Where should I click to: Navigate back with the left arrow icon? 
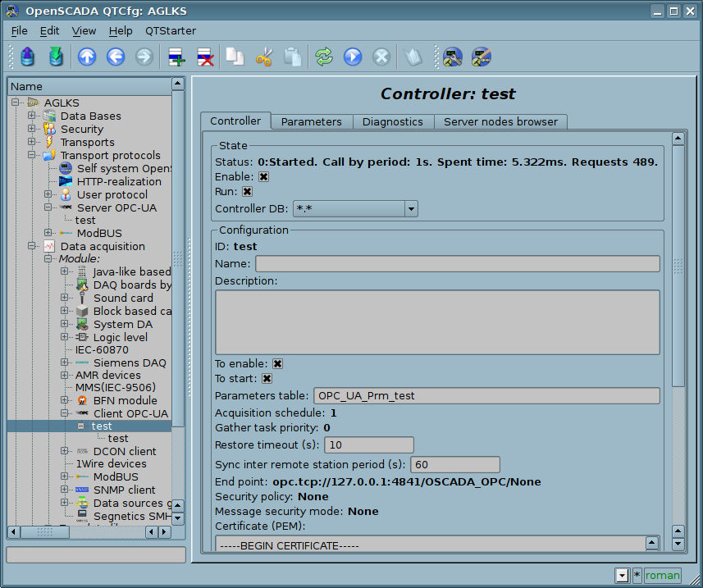116,57
